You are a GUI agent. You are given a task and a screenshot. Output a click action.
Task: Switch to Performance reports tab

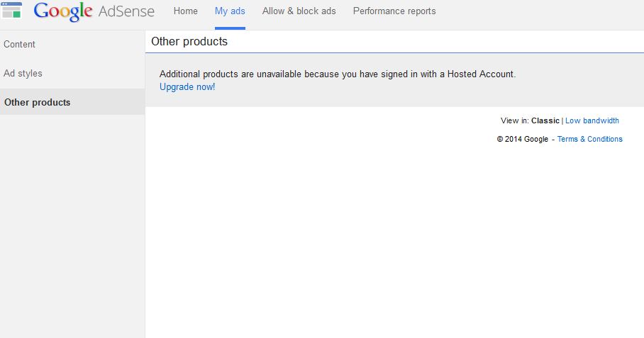point(394,11)
